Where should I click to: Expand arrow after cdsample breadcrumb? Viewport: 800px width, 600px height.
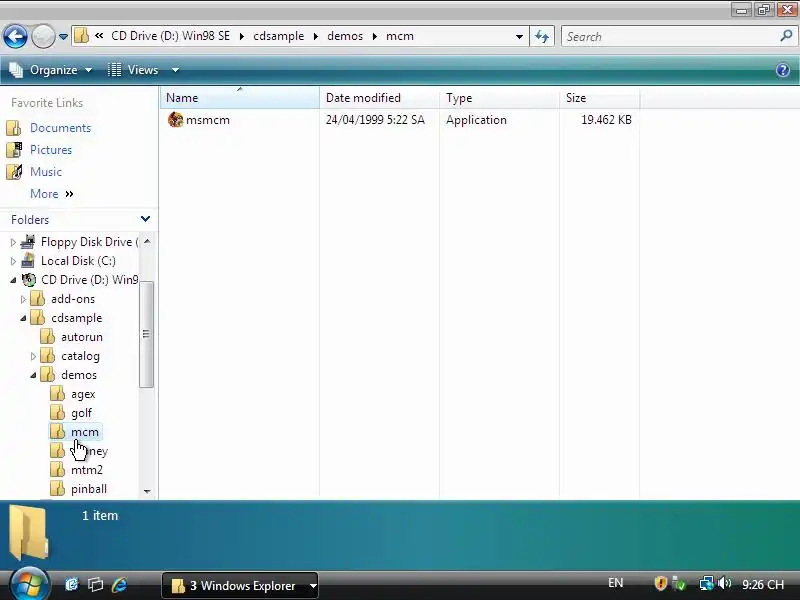(316, 36)
